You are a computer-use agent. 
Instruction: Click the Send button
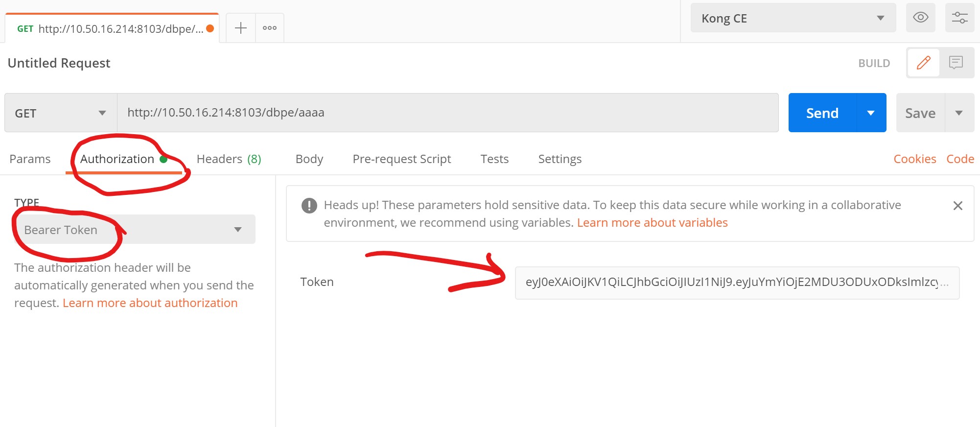[822, 113]
